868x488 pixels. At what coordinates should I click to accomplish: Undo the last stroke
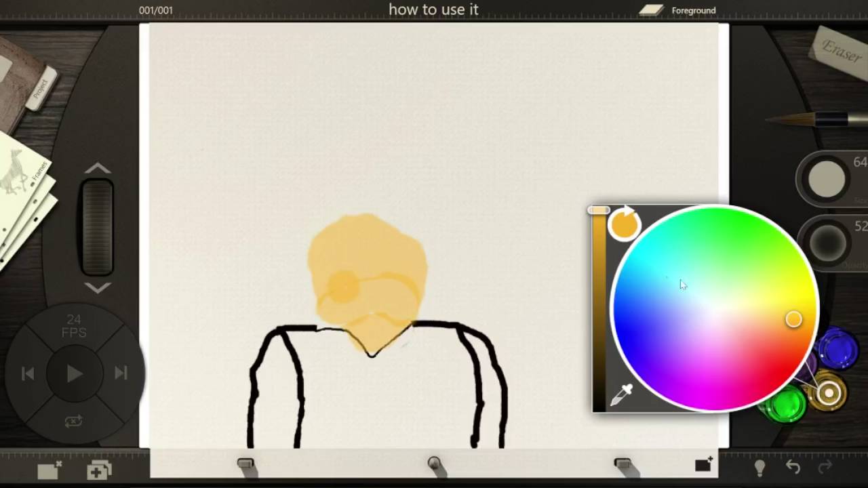pos(793,467)
